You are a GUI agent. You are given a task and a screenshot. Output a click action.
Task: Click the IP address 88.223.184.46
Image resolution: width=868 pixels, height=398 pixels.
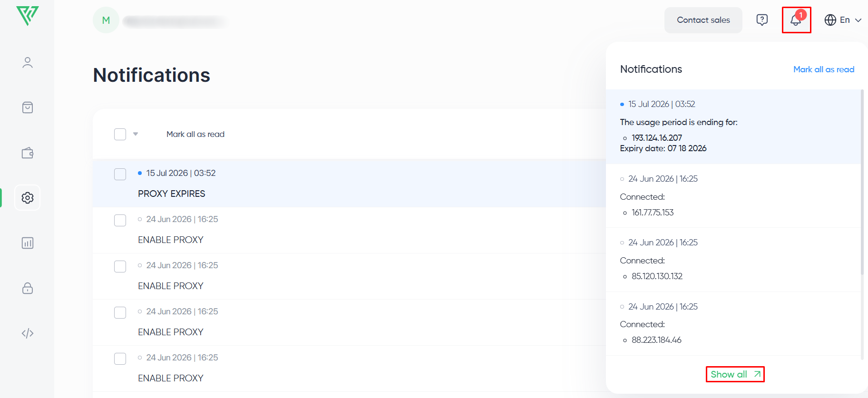click(656, 340)
